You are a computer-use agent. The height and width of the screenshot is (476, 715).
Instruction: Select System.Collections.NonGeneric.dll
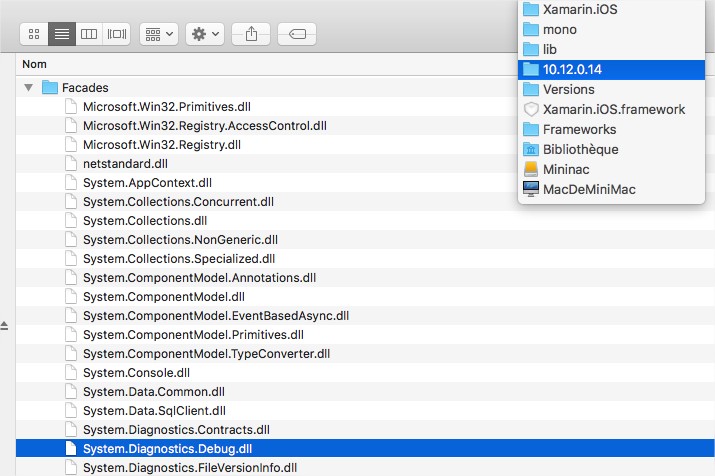pos(181,240)
